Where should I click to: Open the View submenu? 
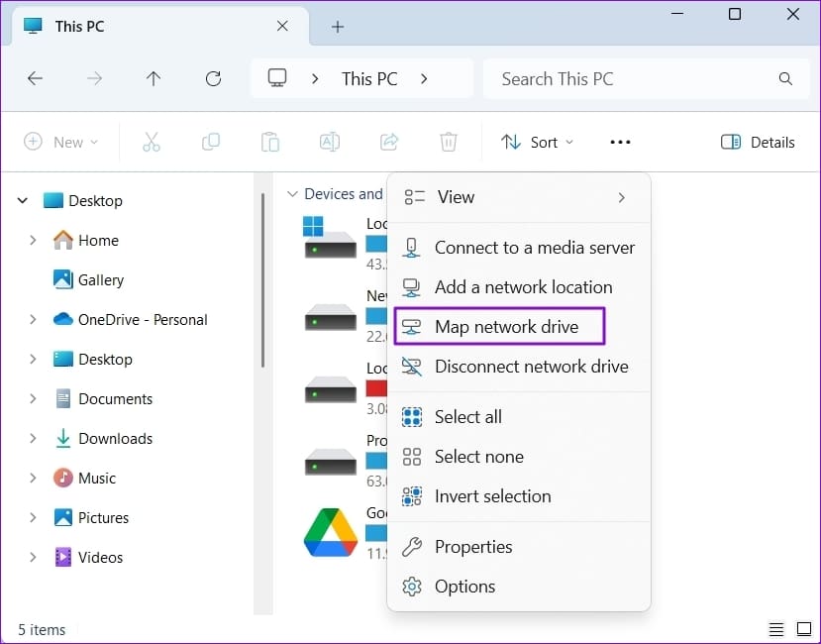[x=518, y=197]
